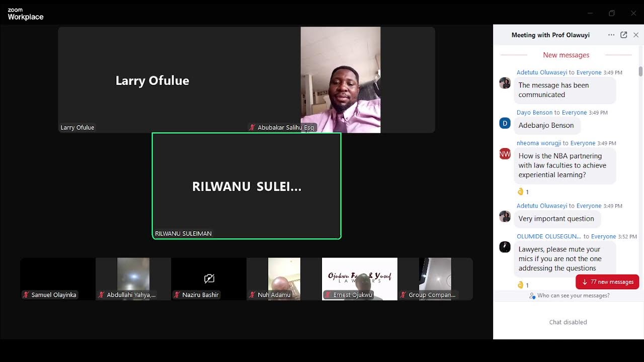The width and height of the screenshot is (644, 362).
Task: Click muted mic icon beside Ernest Ojukwu
Action: pos(328,295)
